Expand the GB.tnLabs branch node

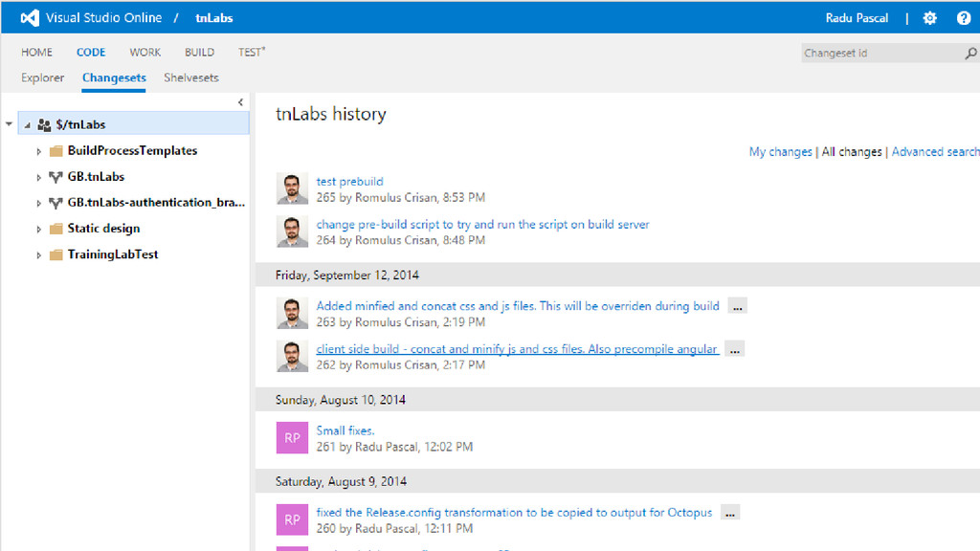tap(38, 177)
